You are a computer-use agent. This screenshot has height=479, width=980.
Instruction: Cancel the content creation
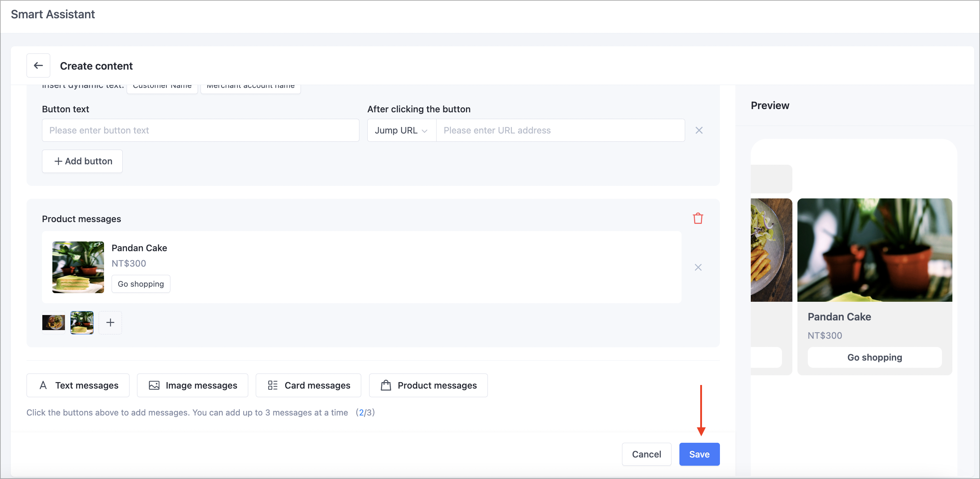pos(646,454)
